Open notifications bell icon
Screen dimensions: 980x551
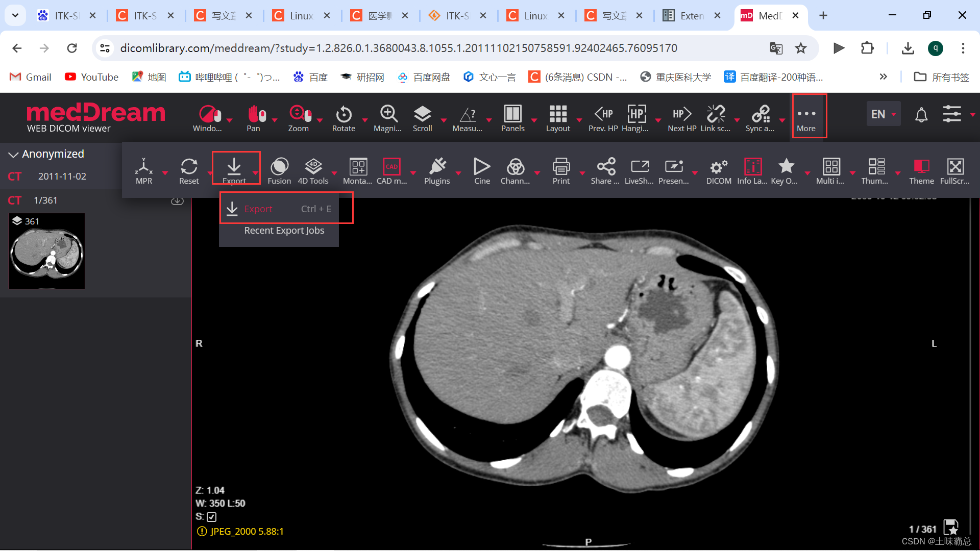coord(921,115)
